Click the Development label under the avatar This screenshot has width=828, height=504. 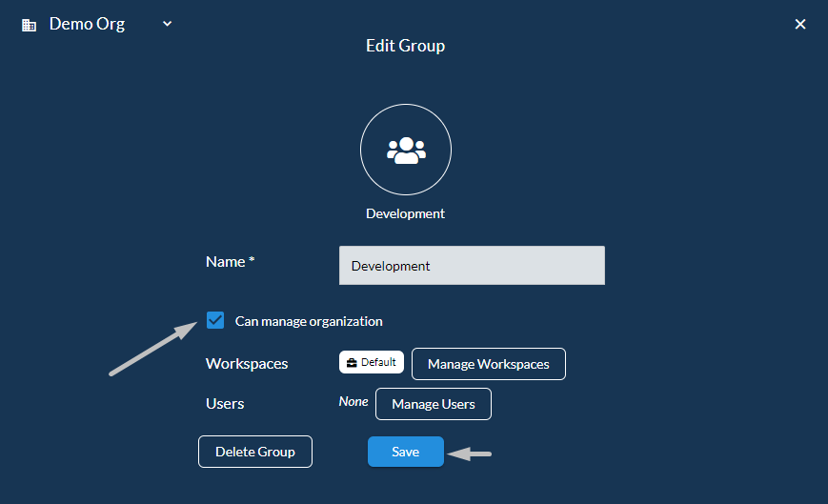coord(405,213)
